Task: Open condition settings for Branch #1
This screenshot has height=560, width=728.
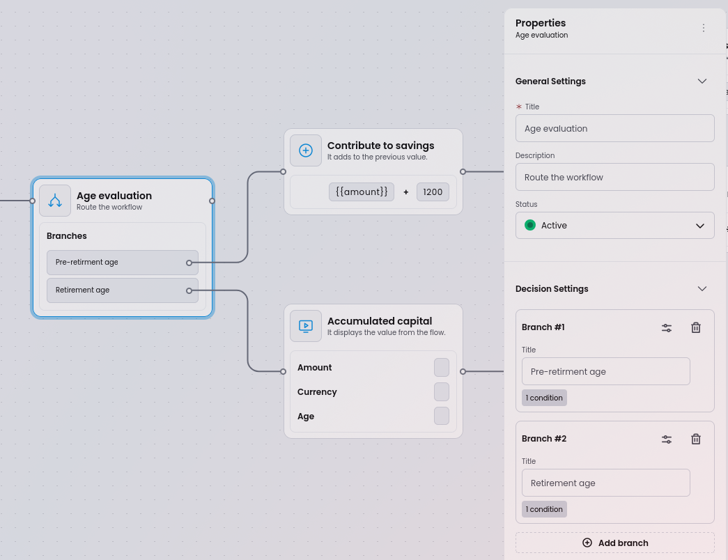Action: pos(667,327)
